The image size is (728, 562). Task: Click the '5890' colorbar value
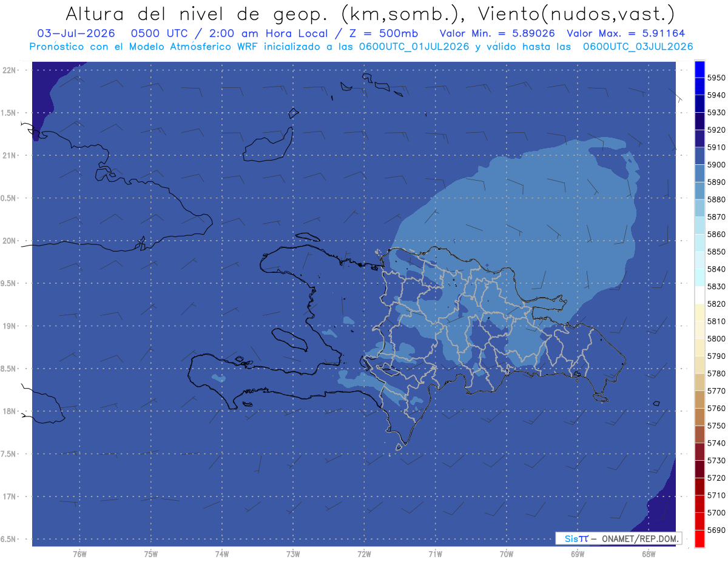click(716, 182)
